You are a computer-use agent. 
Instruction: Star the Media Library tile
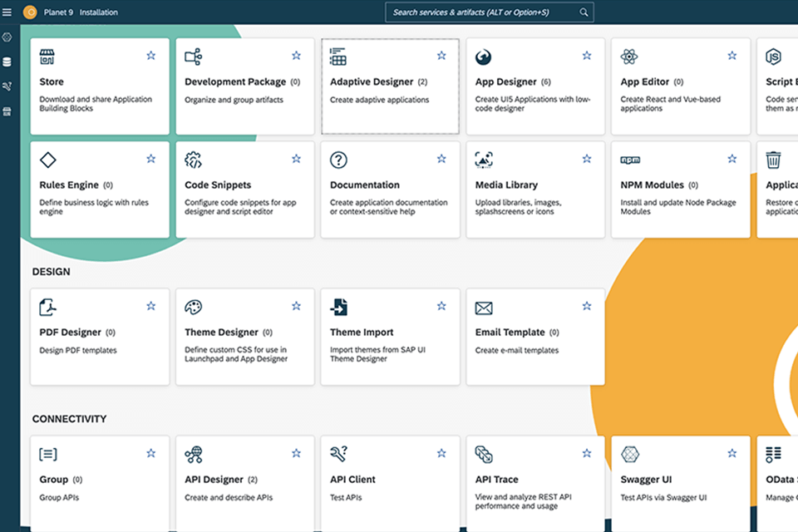pos(587,159)
